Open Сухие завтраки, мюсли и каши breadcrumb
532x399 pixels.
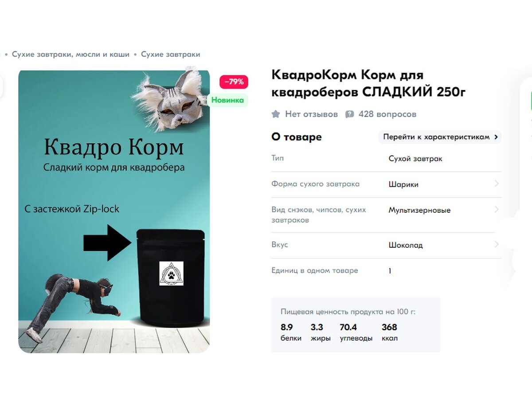70,55
